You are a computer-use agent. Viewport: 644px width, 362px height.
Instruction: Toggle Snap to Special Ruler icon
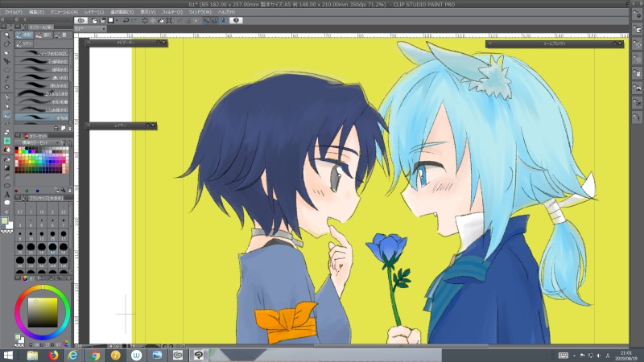point(214,20)
